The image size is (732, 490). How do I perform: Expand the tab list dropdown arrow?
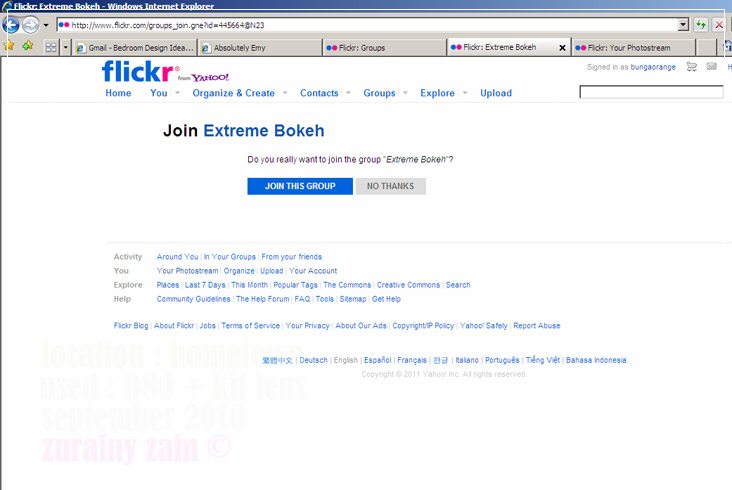65,47
